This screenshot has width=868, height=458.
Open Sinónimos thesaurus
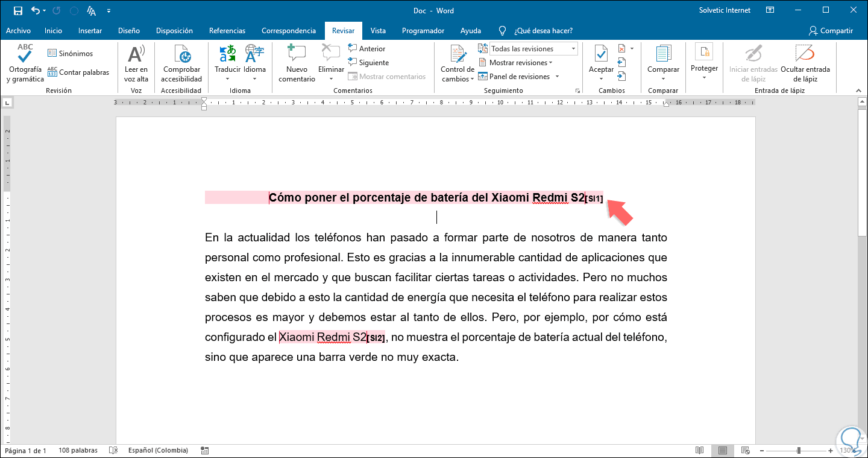pyautogui.click(x=70, y=54)
